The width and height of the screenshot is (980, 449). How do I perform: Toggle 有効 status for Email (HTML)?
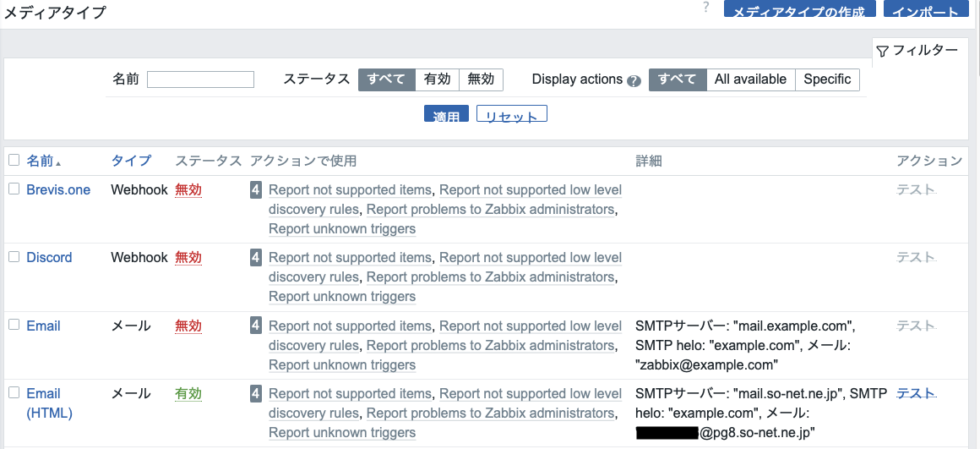188,394
